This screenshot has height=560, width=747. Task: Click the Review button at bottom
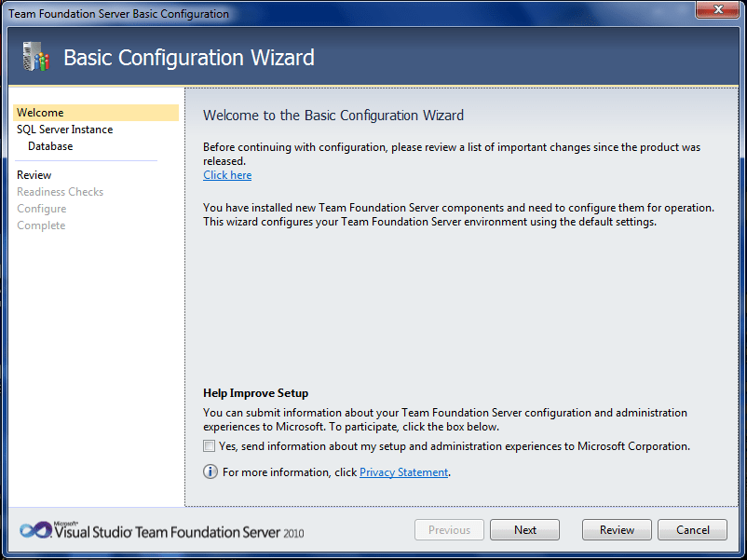617,530
